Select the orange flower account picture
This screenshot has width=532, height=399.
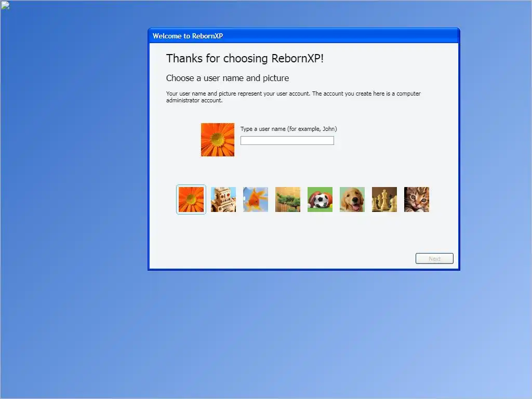coord(191,199)
